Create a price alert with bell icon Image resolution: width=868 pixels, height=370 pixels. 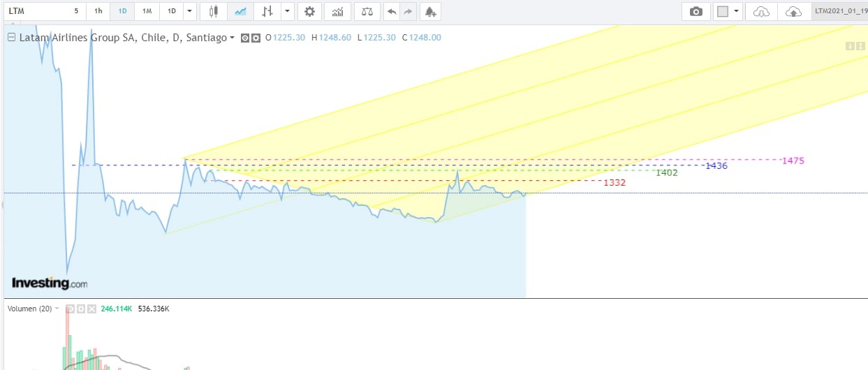431,11
